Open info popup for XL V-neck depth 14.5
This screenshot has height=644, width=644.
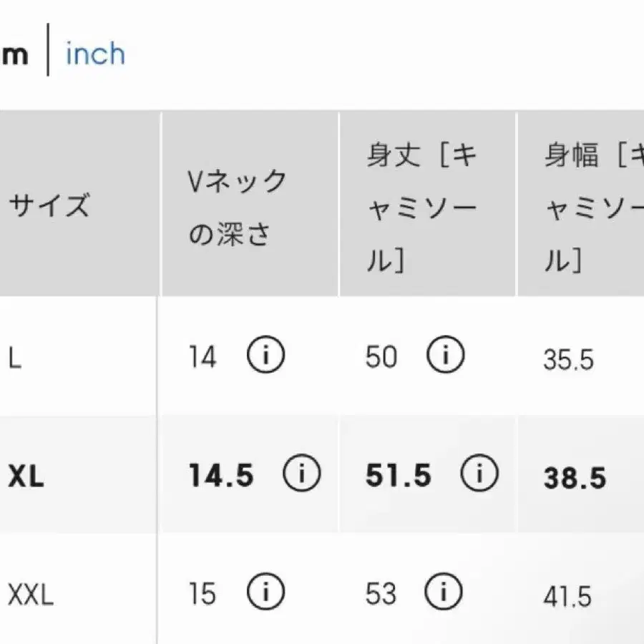301,474
